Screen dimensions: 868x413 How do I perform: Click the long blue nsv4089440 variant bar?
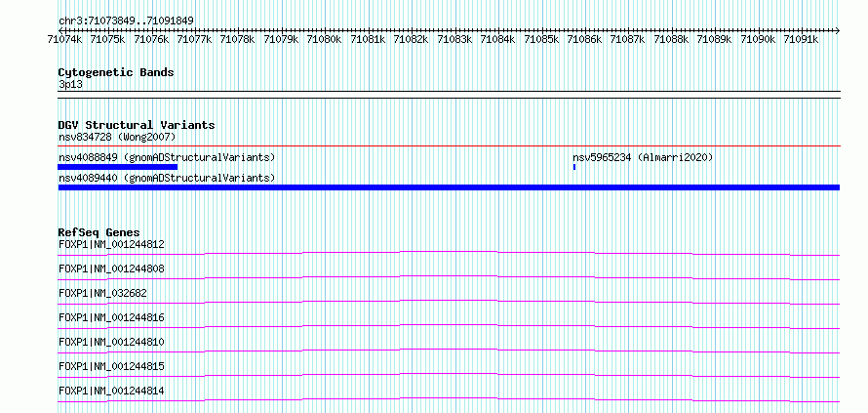(449, 187)
